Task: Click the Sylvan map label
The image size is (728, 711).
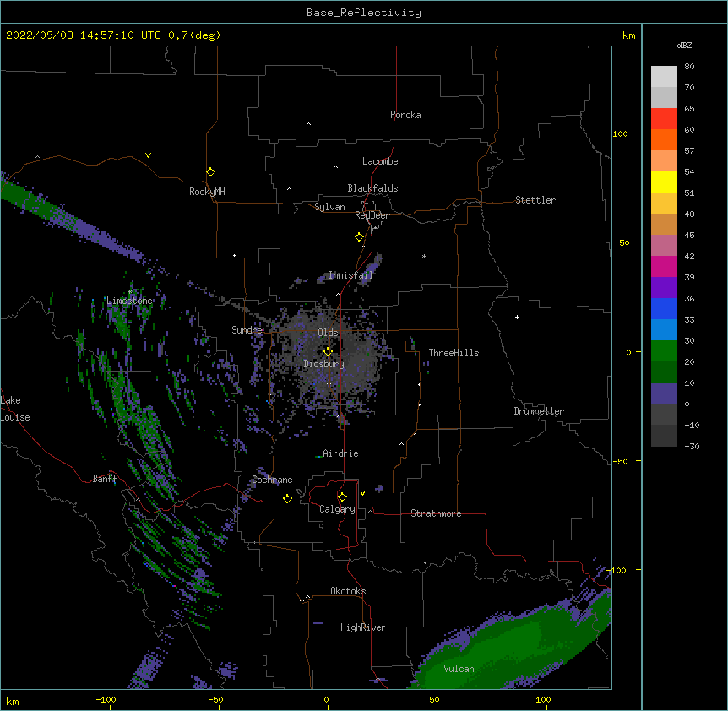Action: (329, 207)
